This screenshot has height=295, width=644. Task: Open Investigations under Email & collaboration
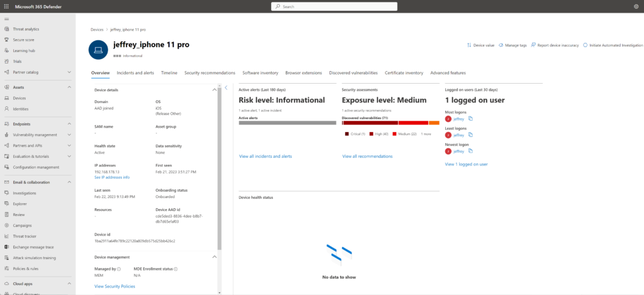[25, 193]
